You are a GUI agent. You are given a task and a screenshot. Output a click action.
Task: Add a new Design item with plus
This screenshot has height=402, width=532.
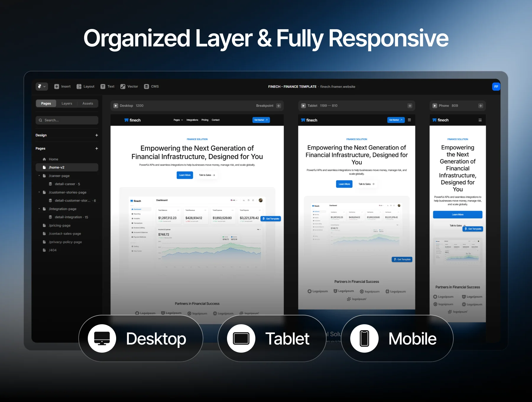[97, 135]
